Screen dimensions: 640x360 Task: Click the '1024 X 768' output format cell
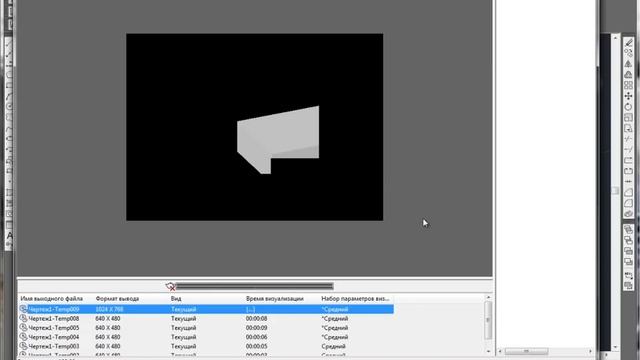click(109, 309)
